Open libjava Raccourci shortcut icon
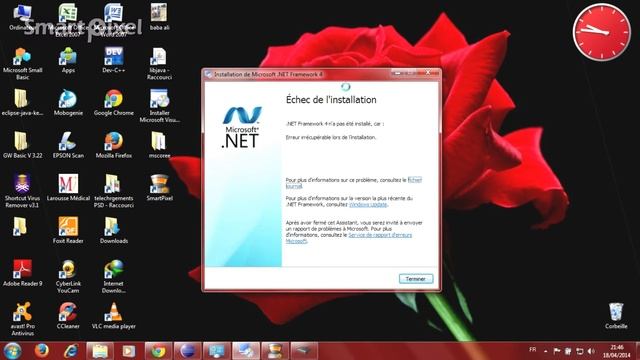The width and height of the screenshot is (640, 360). click(x=159, y=63)
